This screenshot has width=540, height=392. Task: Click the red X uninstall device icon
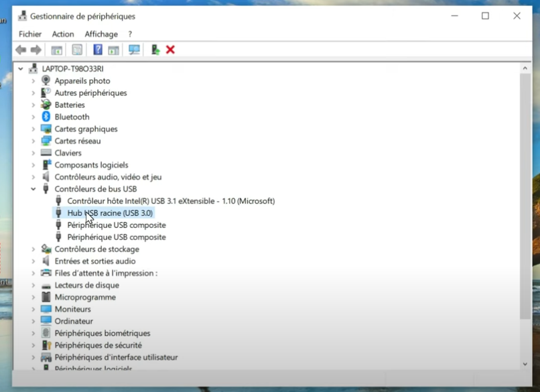(170, 50)
